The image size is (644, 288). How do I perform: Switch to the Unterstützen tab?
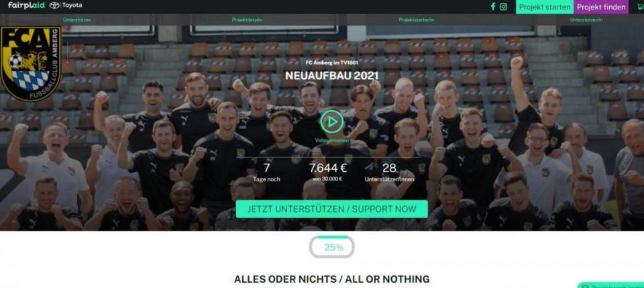coord(77,19)
